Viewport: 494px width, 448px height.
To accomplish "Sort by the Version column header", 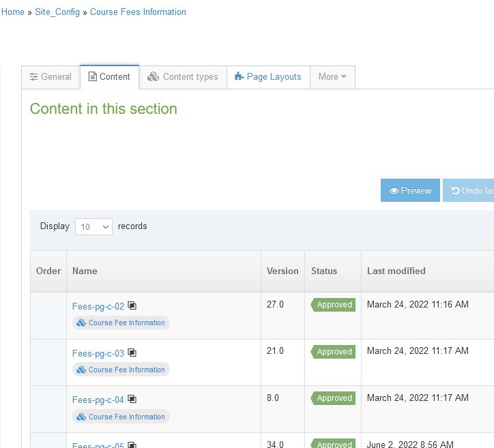I will coord(282,271).
